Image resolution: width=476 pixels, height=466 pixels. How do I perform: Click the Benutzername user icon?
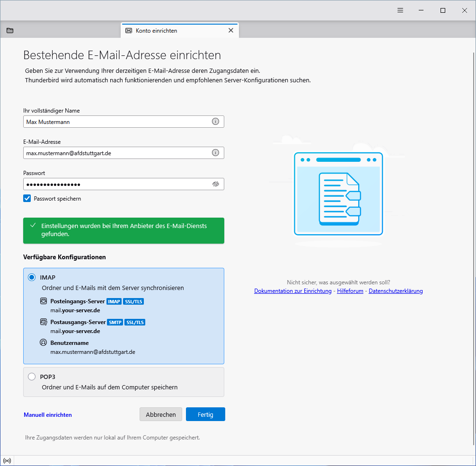tap(44, 343)
